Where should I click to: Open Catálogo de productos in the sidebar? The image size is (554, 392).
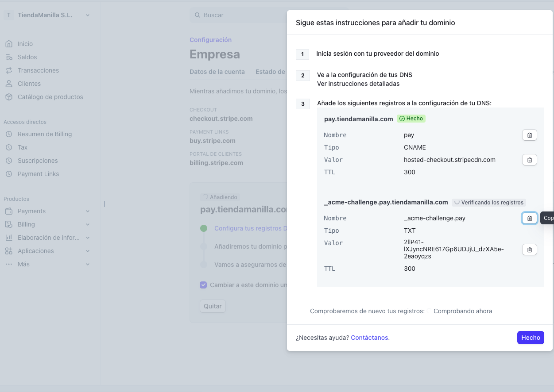(50, 97)
